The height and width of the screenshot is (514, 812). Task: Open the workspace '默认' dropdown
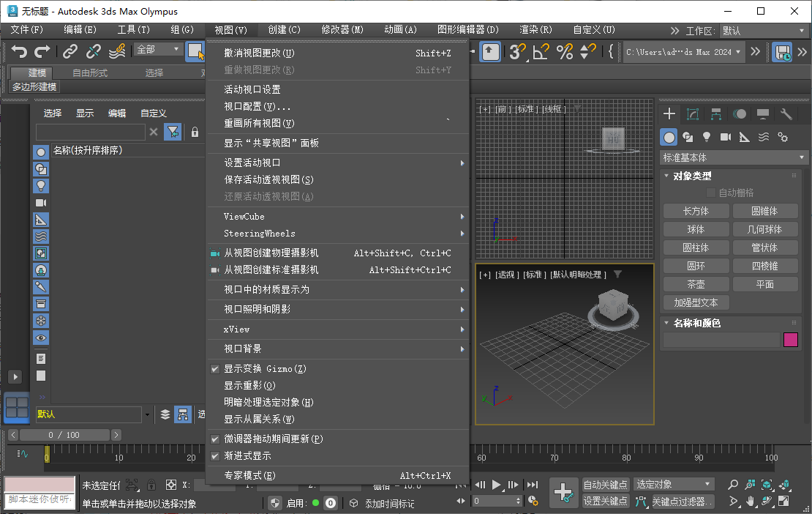click(763, 31)
